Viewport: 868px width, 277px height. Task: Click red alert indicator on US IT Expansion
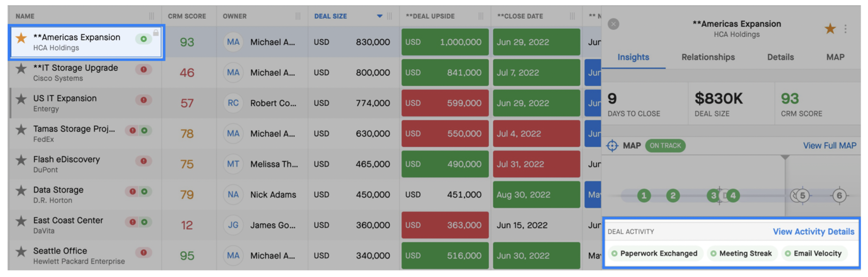point(143,100)
